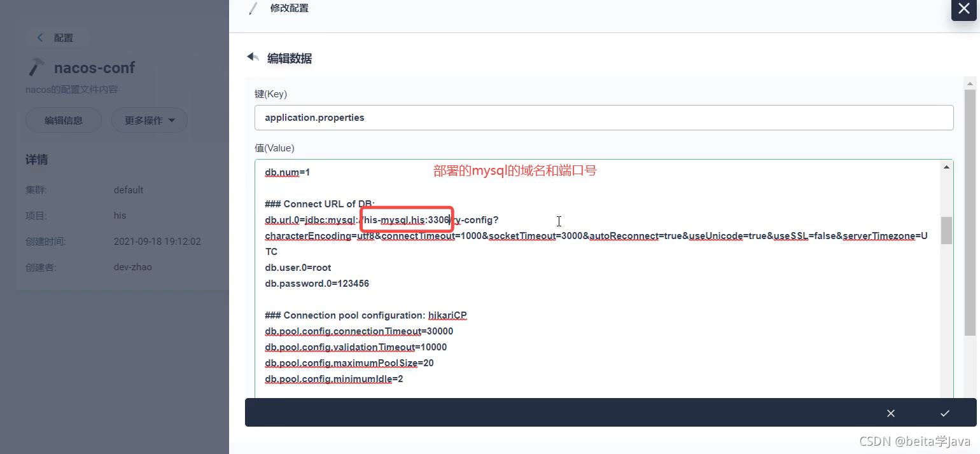Click the nacos-conf title
The width and height of the screenshot is (980, 454).
95,67
